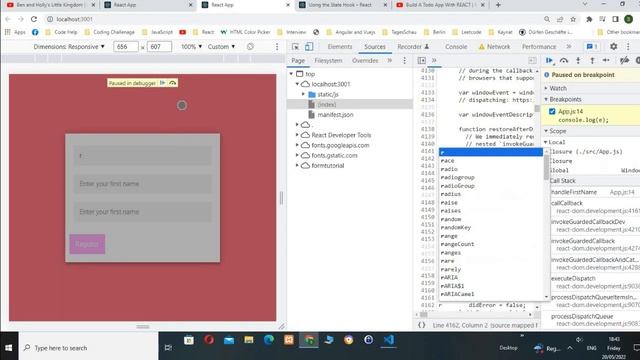Open device toolbar more options menu
The image size is (640, 360).
tap(277, 47)
